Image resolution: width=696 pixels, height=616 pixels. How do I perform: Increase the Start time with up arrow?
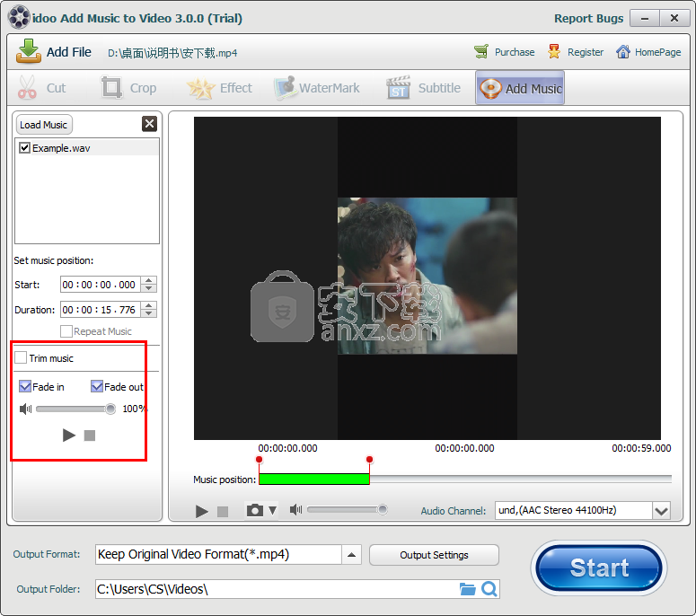149,280
